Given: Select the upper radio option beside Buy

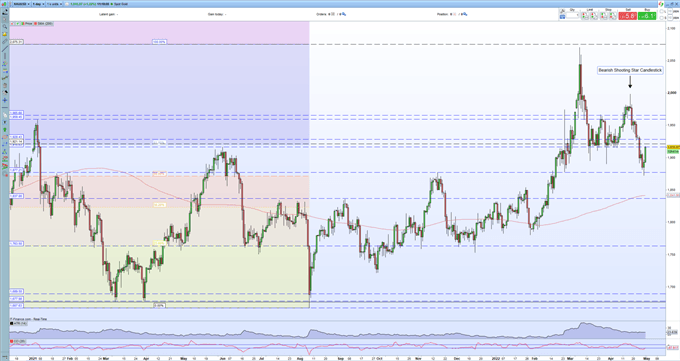Looking at the screenshot, I should (661, 11).
